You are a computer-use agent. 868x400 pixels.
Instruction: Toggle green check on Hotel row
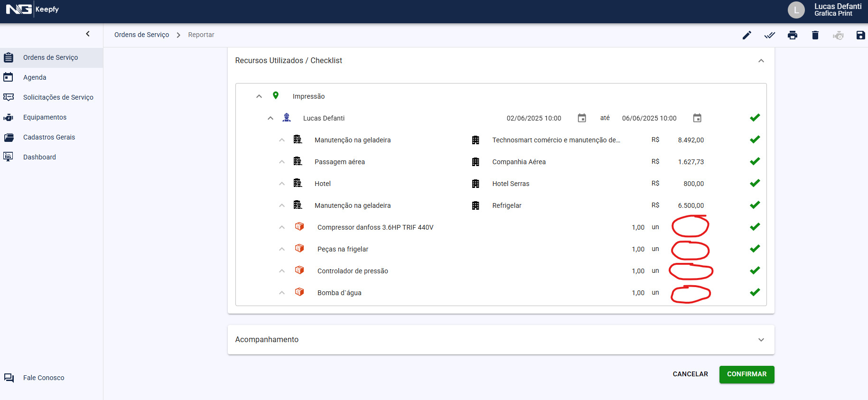pyautogui.click(x=755, y=183)
